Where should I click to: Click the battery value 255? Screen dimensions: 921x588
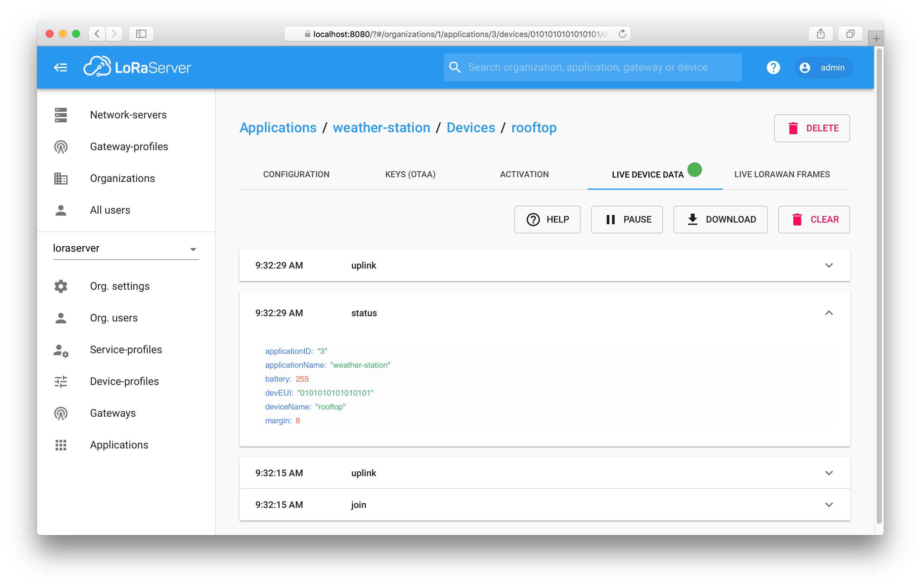[x=302, y=379]
